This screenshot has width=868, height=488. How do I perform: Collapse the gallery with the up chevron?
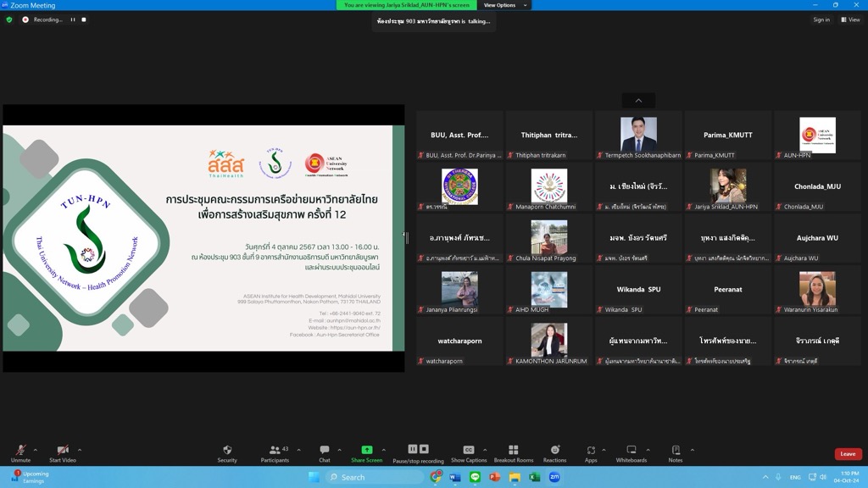(638, 100)
